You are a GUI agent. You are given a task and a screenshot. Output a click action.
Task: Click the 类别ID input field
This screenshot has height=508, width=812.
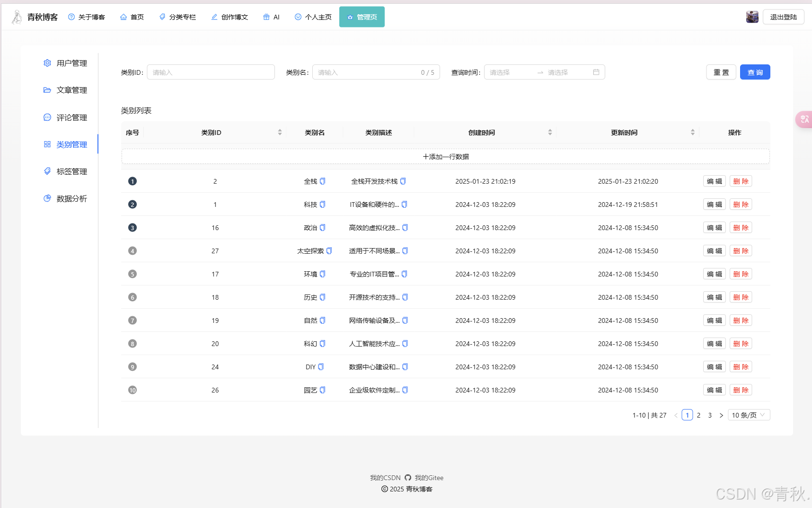(x=211, y=72)
